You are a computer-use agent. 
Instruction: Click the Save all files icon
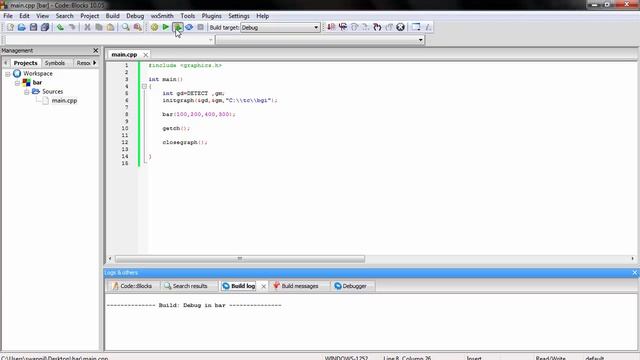coord(45,27)
